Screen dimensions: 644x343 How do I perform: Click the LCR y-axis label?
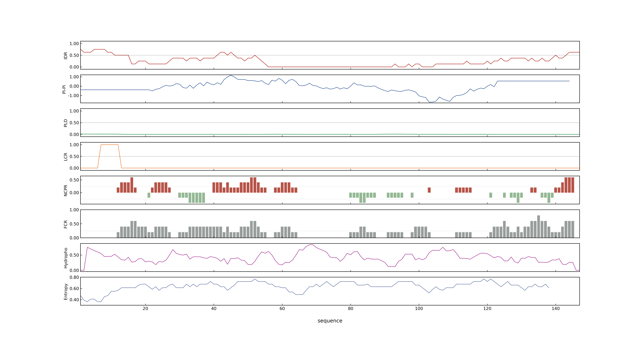click(x=66, y=157)
